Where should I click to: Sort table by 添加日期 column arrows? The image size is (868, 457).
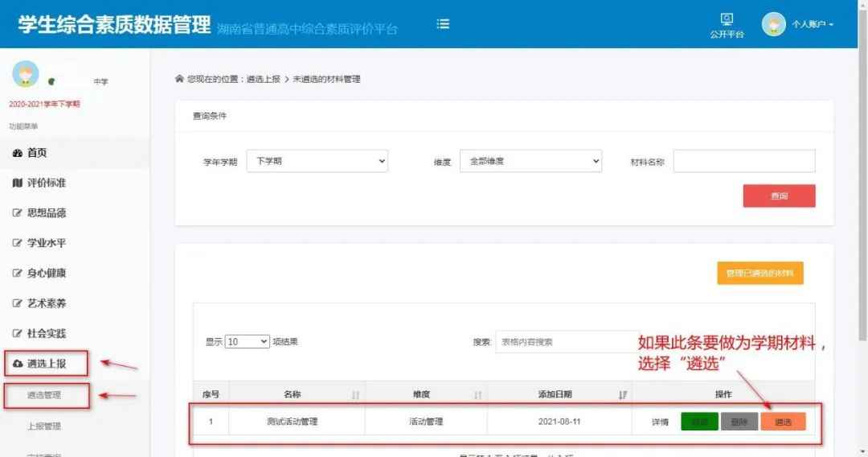[x=622, y=395]
